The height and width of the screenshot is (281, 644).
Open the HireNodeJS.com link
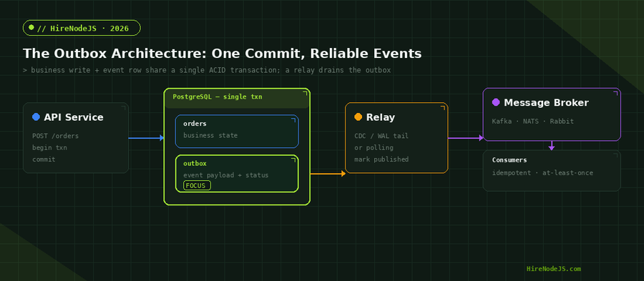(554, 269)
